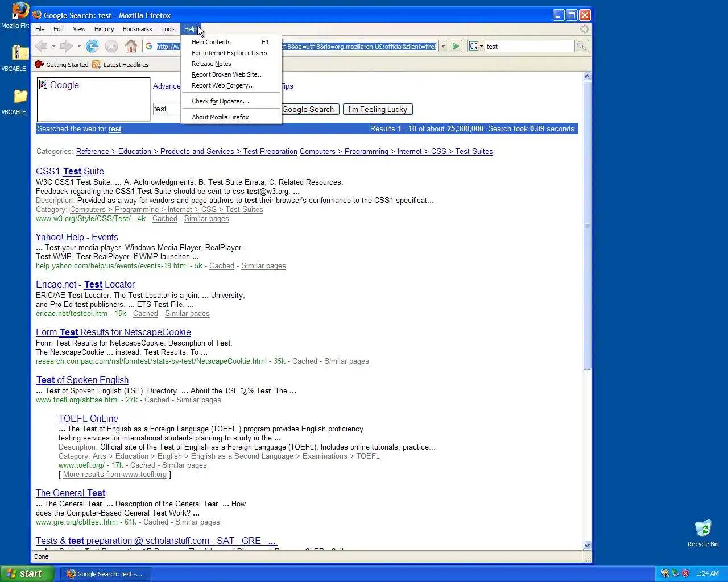Close the Help menu by clicking Help

click(x=190, y=29)
